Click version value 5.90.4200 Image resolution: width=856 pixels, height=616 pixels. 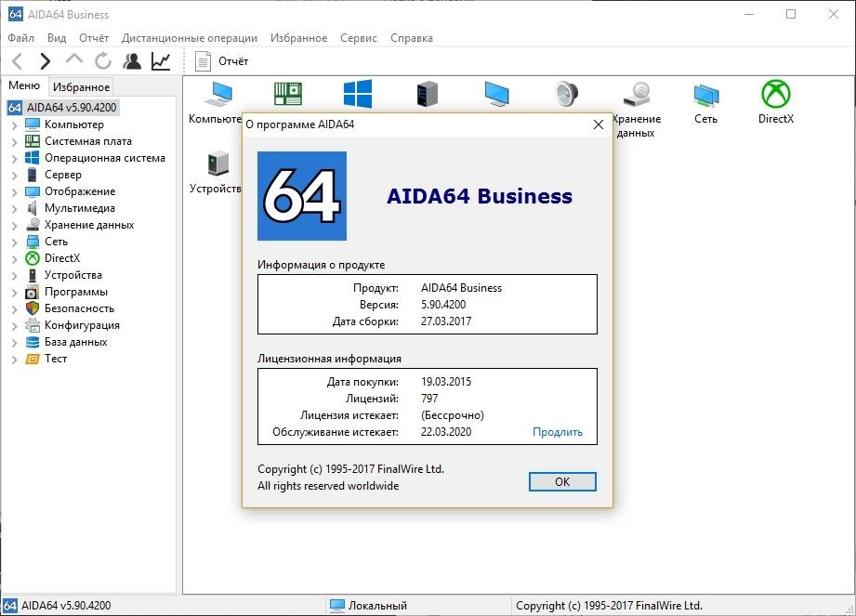443,305
